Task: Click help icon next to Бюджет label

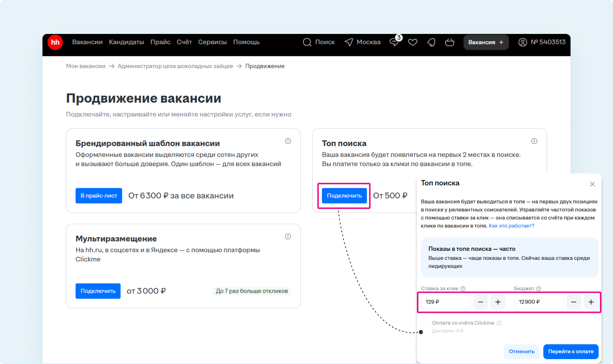Action: [x=538, y=289]
